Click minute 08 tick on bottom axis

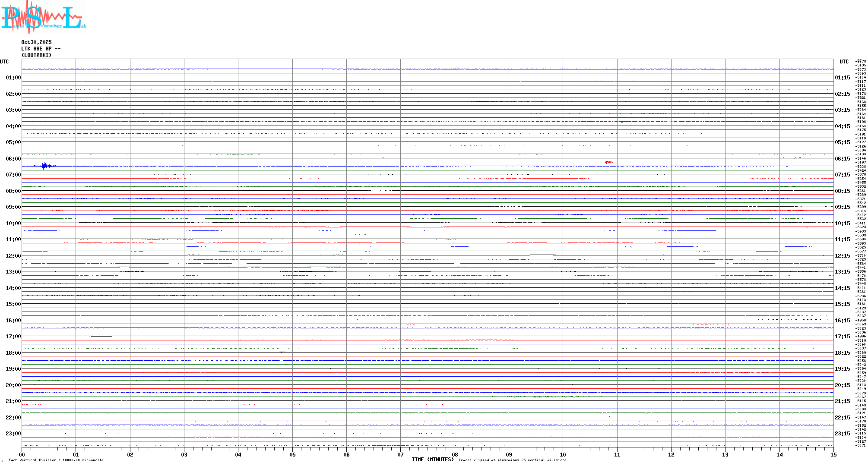[455, 454]
